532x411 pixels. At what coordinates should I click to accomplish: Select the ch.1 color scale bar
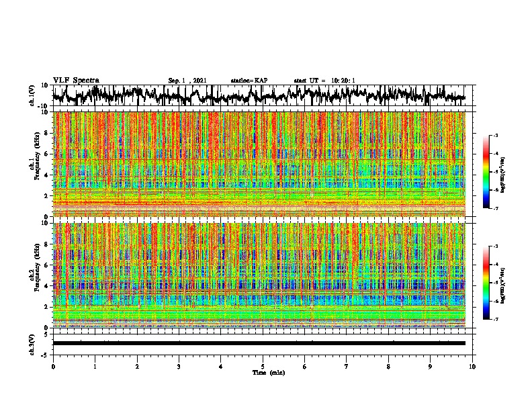pyautogui.click(x=486, y=172)
